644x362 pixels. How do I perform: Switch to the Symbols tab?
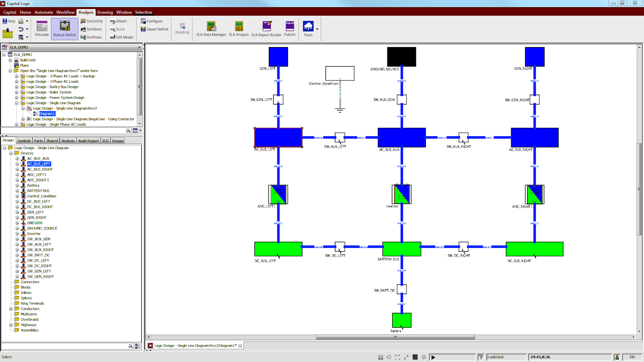click(x=24, y=140)
